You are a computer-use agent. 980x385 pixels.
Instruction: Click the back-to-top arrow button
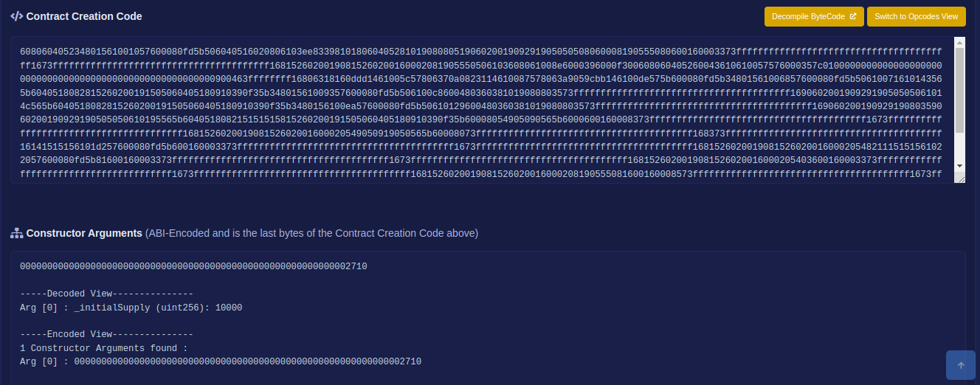tap(961, 365)
